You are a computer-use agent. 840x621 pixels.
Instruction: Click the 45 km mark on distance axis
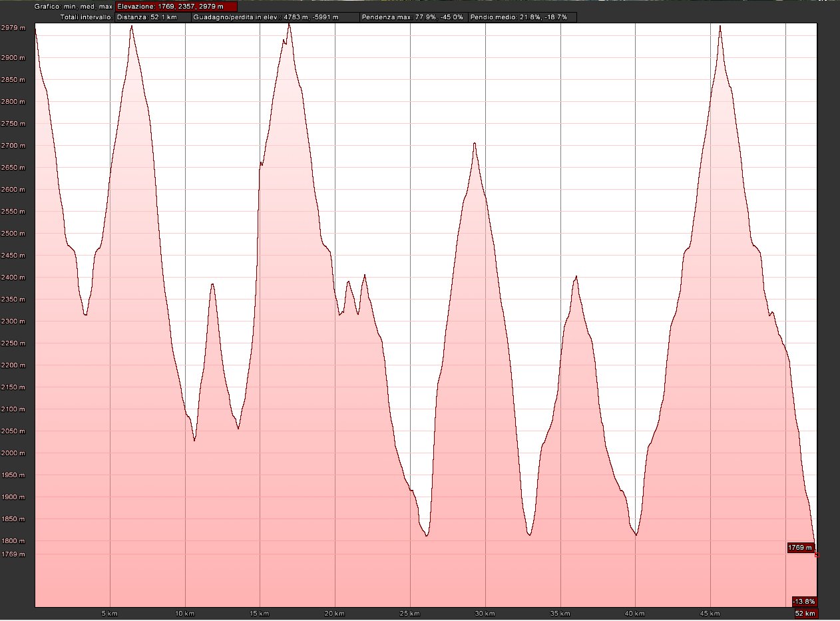click(711, 613)
